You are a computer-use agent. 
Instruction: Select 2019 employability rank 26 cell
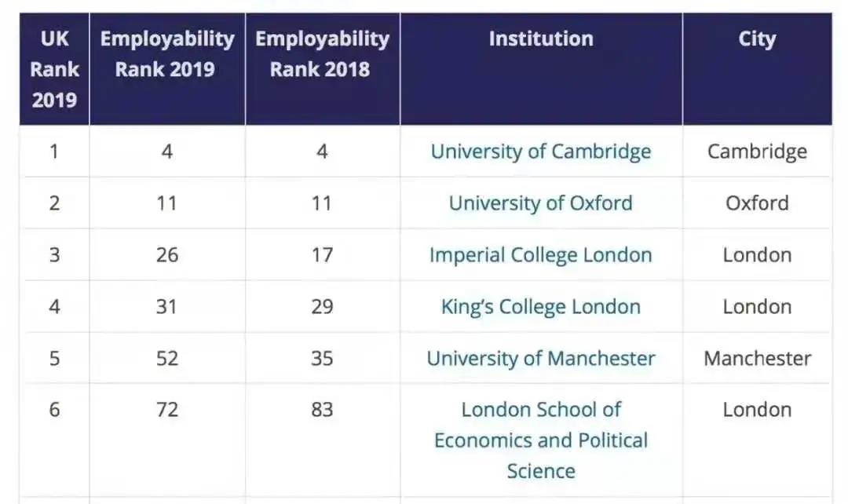[x=167, y=254]
